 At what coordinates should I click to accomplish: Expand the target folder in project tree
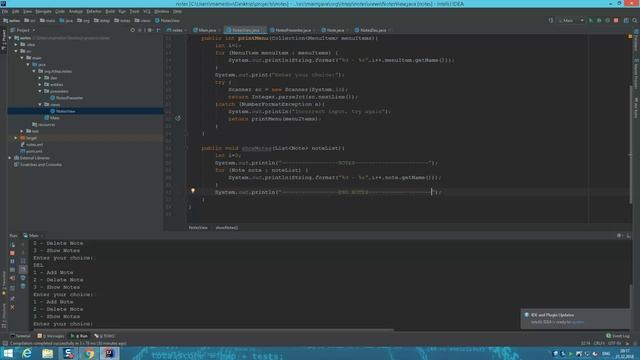(16, 138)
